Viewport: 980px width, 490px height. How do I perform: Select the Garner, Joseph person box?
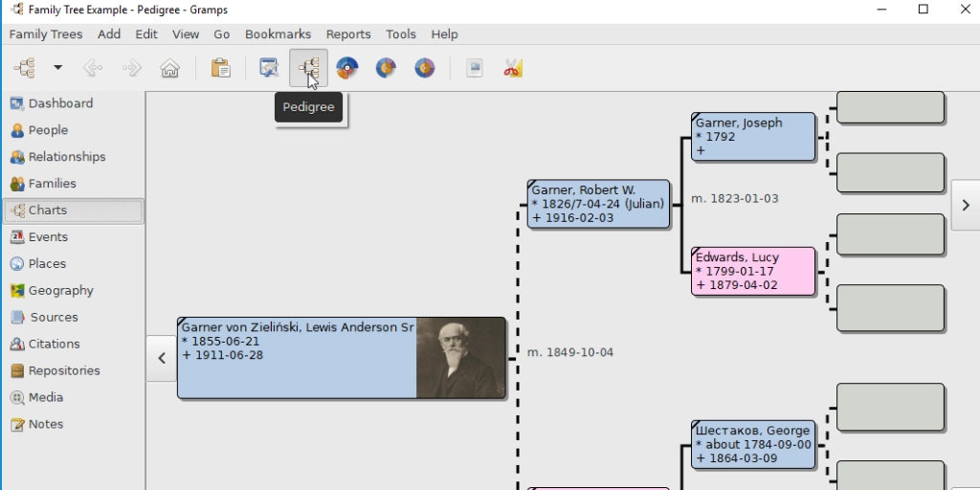coord(753,137)
